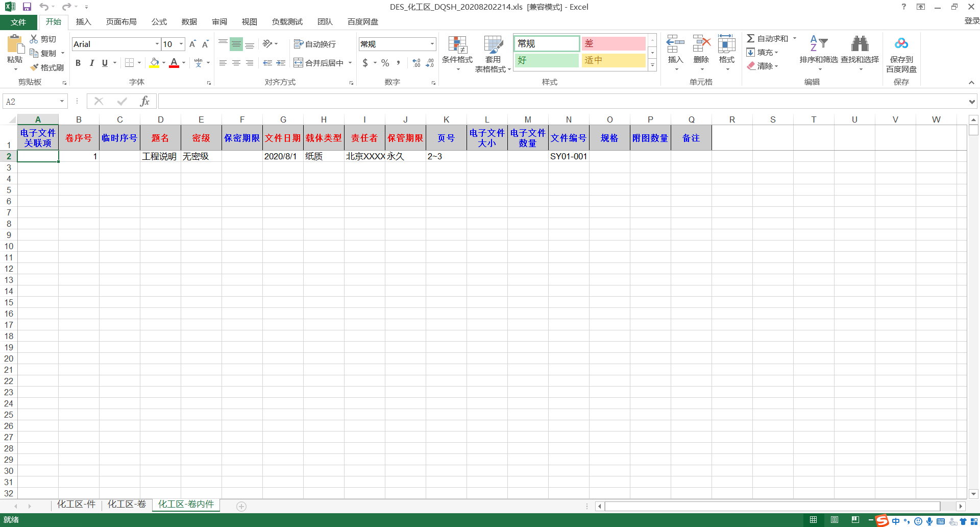Open Conditional Formatting (条件格式)
This screenshot has width=980, height=527.
coord(457,53)
